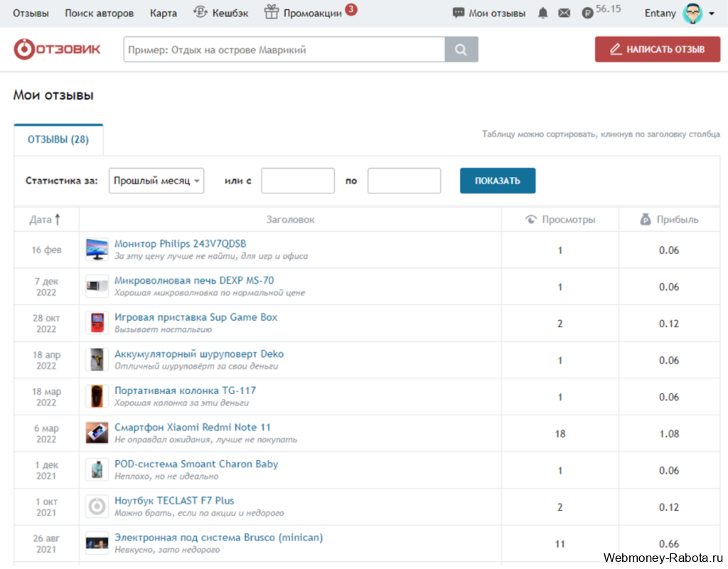Image resolution: width=728 pixels, height=569 pixels.
Task: Expand the user account dropdown arrow
Action: (712, 14)
